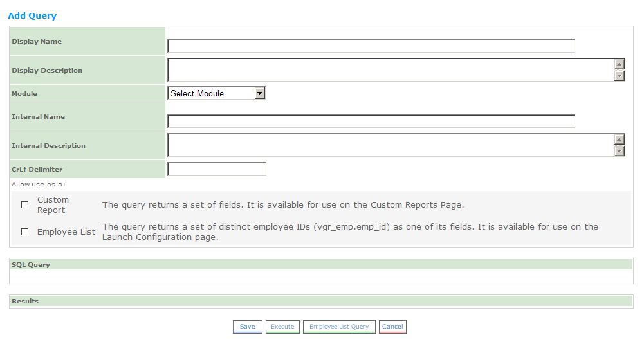Click the Execute button
Image resolution: width=644 pixels, height=342 pixels.
pyautogui.click(x=282, y=327)
